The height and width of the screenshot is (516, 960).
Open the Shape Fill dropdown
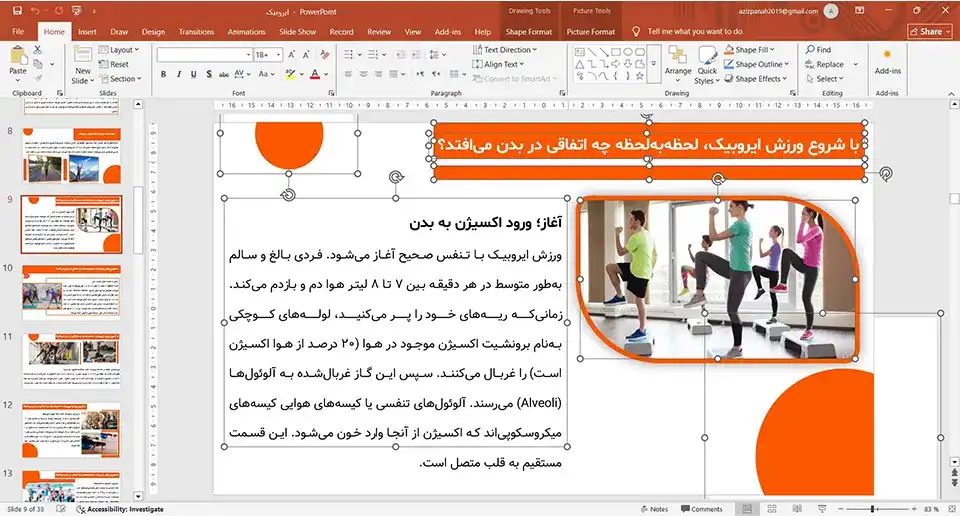[750, 50]
